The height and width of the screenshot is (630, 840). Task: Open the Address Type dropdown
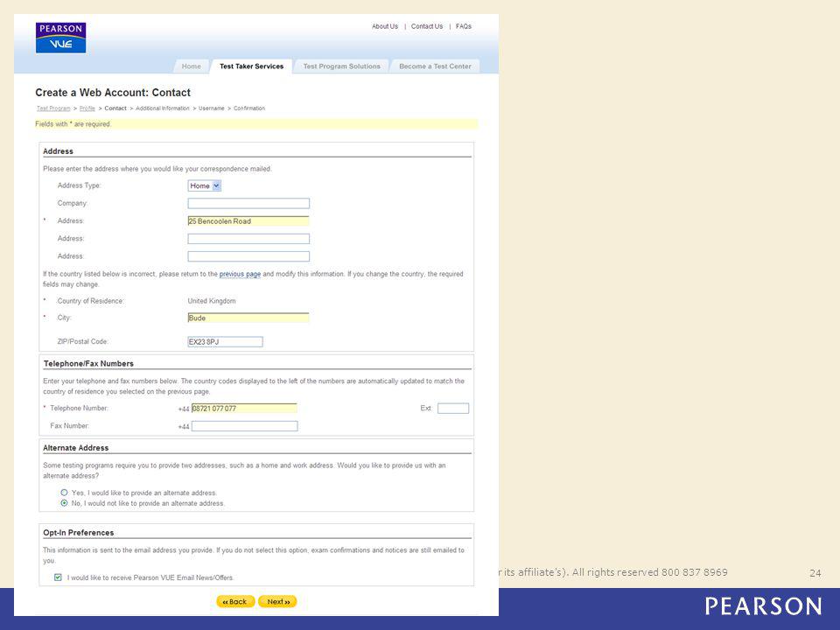pos(205,185)
